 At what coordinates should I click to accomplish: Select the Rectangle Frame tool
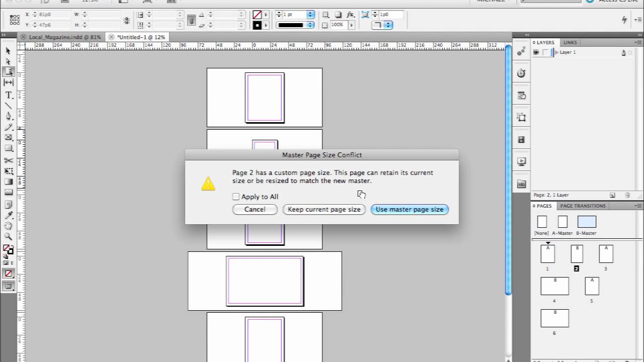pos(8,137)
